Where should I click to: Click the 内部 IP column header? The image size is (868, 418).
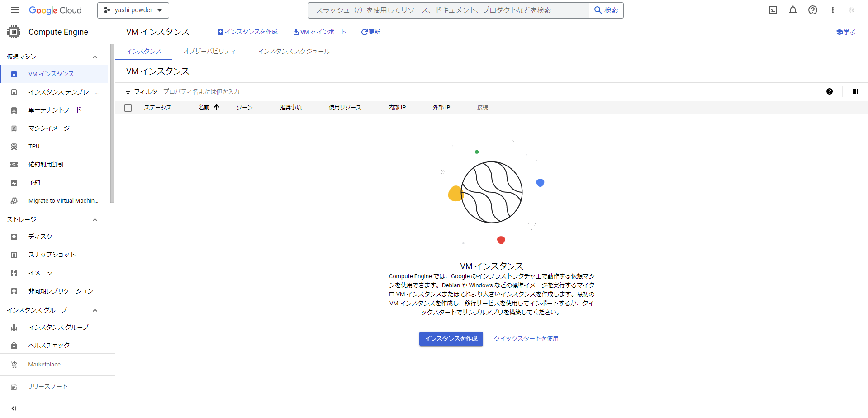pos(397,108)
